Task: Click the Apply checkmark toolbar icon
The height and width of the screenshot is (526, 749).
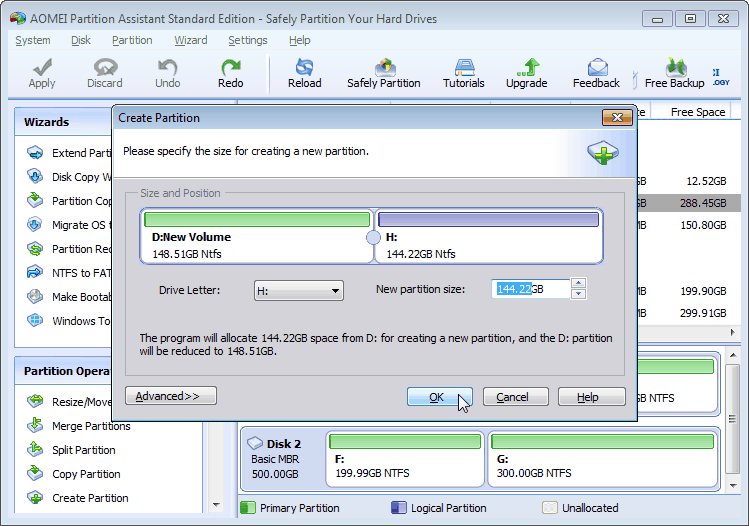Action: tap(42, 68)
